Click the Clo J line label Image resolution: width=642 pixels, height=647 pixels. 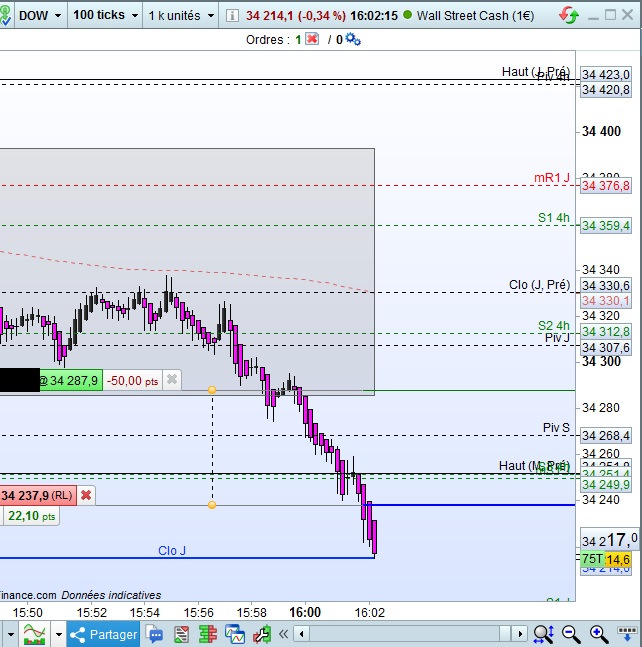(172, 550)
